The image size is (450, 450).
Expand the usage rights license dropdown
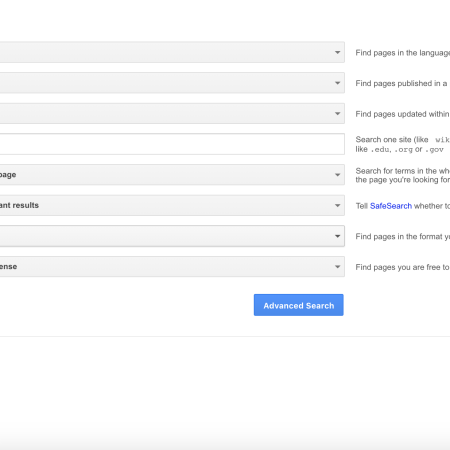pos(172,267)
